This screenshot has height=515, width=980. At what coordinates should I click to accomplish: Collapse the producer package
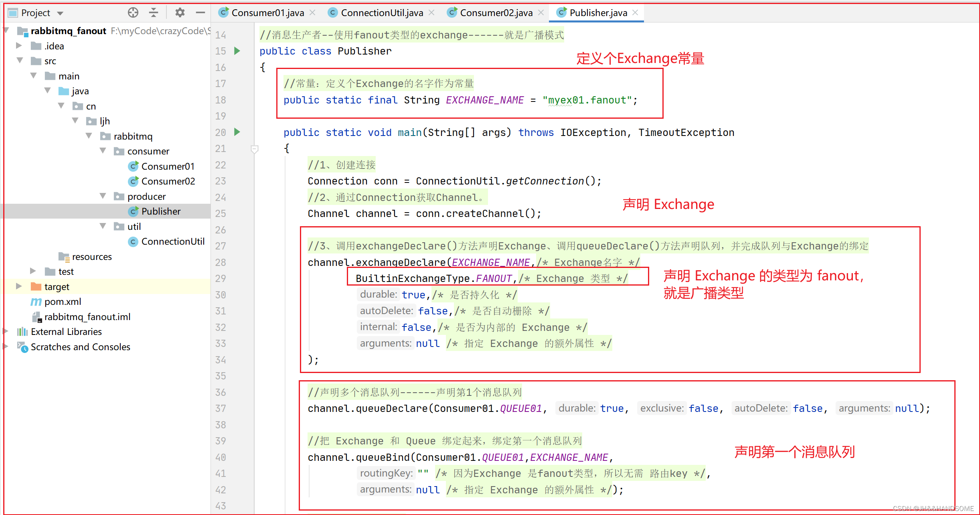point(103,196)
